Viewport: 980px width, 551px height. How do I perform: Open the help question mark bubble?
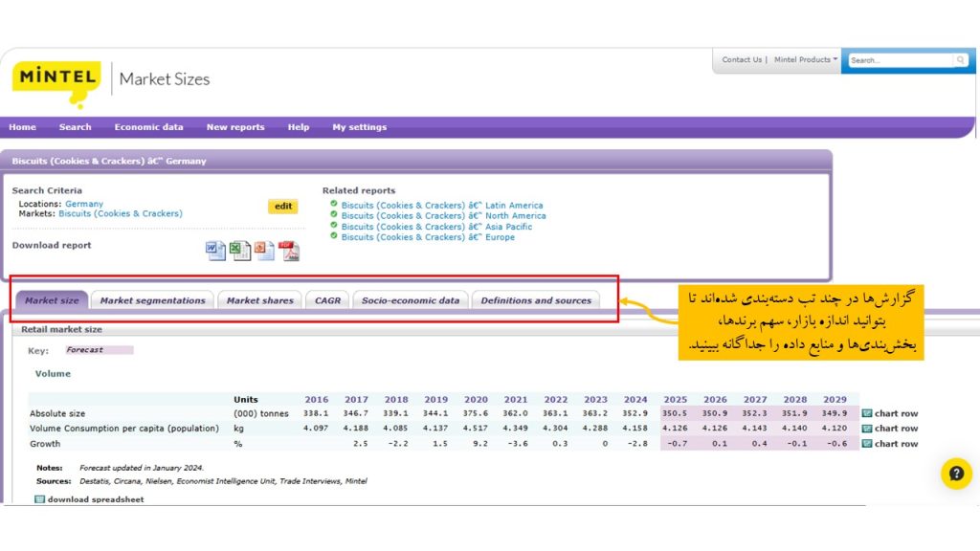956,474
